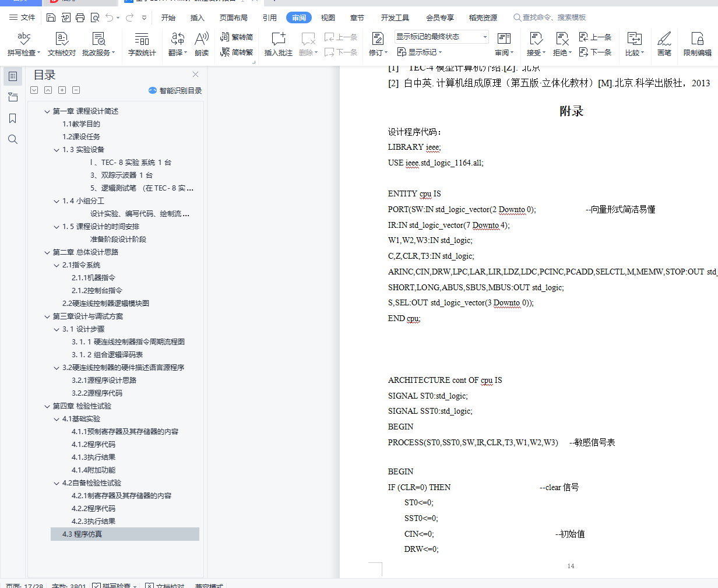Collapse the 1.3 实验设备 tree node
The height and width of the screenshot is (588, 718).
point(57,150)
